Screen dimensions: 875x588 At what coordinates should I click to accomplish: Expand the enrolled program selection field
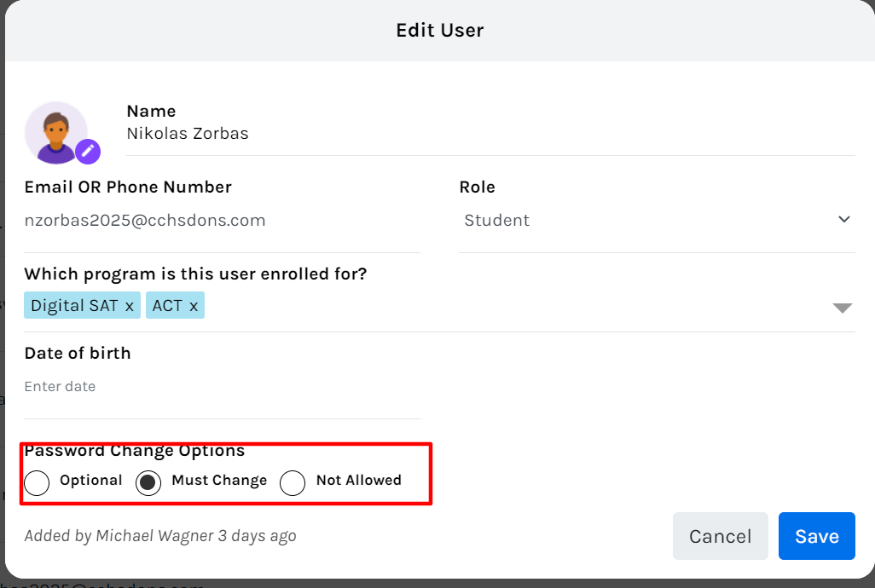coord(512,307)
